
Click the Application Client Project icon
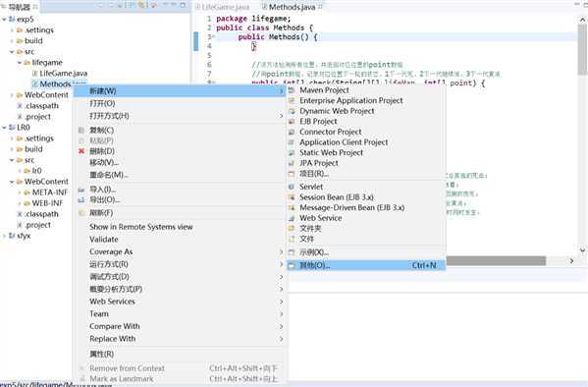292,142
